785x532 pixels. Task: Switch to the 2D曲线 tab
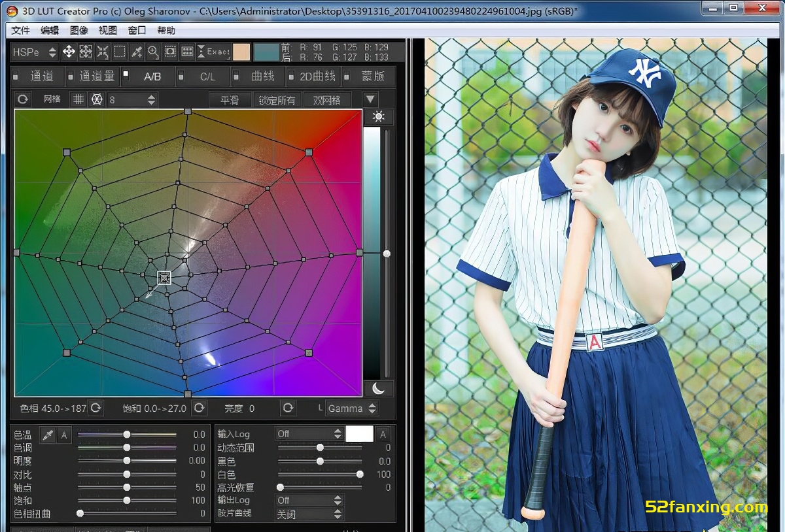click(314, 76)
